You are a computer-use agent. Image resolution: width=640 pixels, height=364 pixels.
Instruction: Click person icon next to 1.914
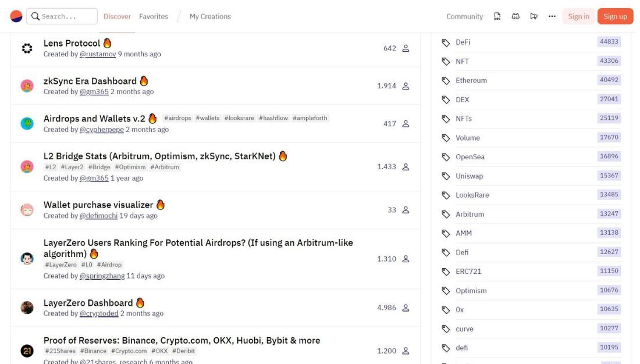(x=406, y=86)
